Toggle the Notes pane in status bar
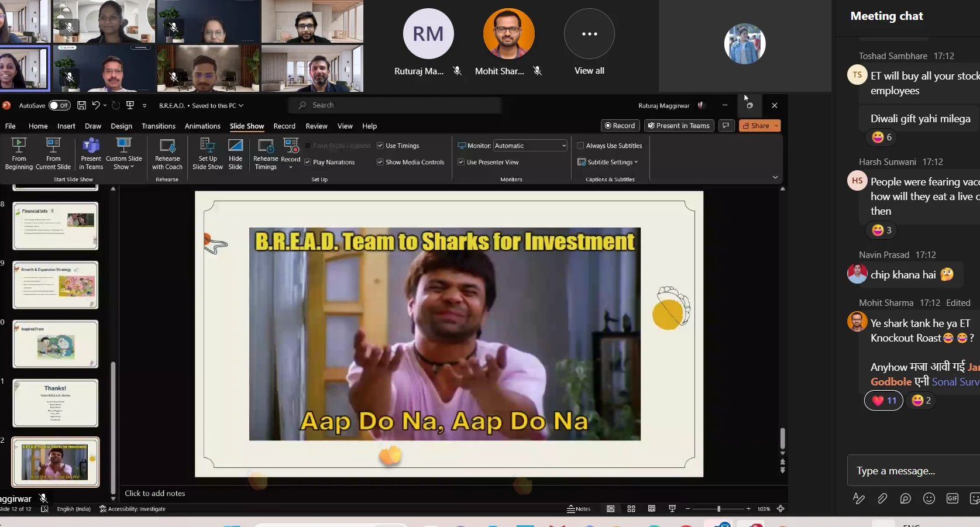Image resolution: width=980 pixels, height=527 pixels. click(579, 509)
